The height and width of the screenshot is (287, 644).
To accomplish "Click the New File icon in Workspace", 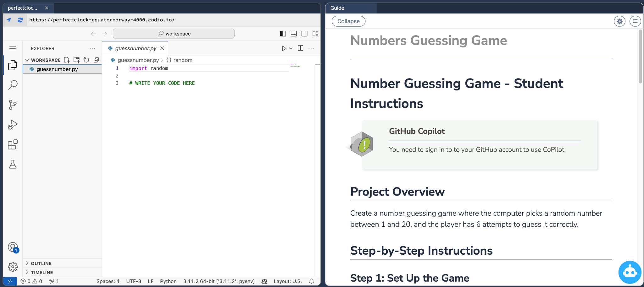I will point(67,60).
